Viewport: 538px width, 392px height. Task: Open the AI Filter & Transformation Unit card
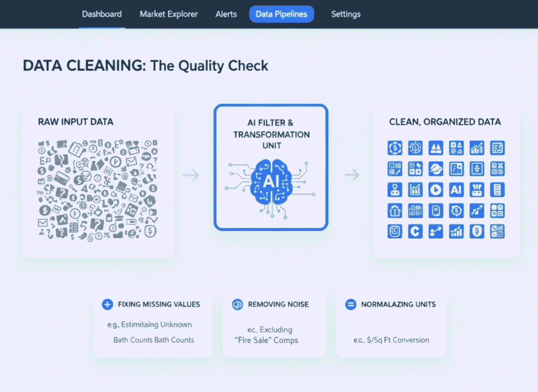tap(271, 167)
